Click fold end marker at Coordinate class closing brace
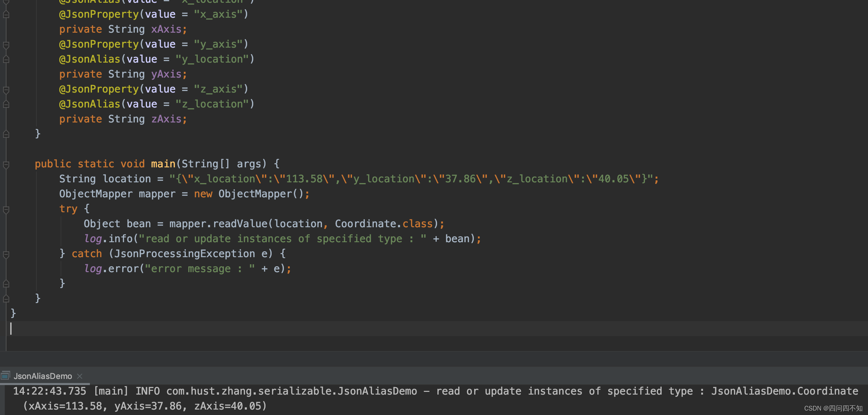868x415 pixels. [6, 134]
